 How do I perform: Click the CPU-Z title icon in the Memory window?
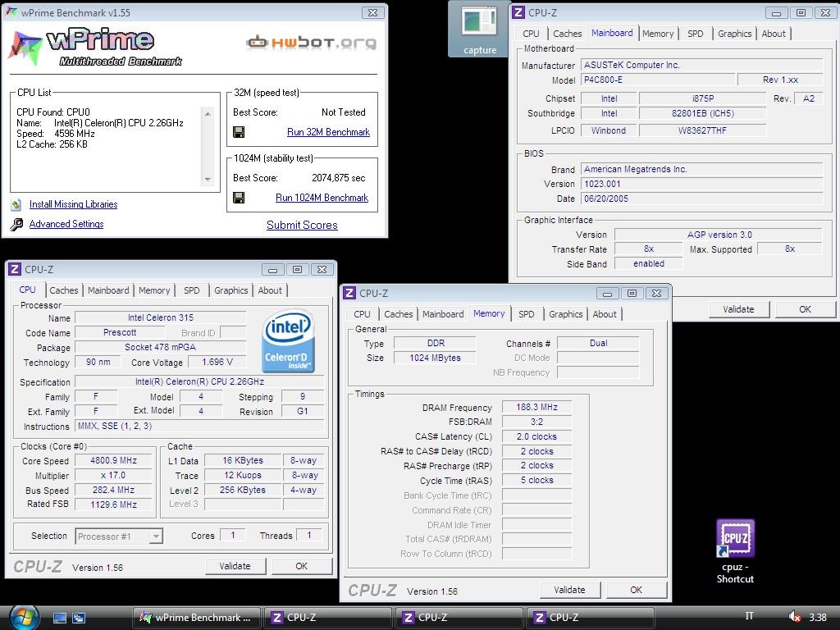tap(349, 293)
